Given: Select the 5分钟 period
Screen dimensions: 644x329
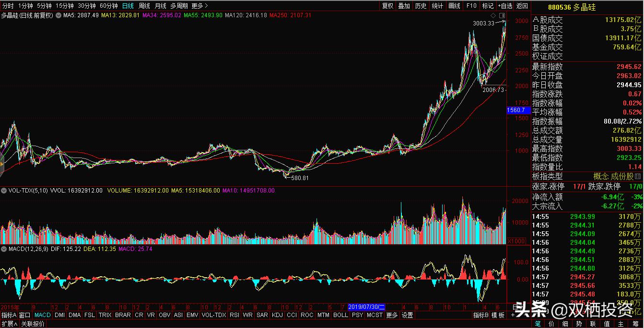Looking at the screenshot, I should pos(44,6).
